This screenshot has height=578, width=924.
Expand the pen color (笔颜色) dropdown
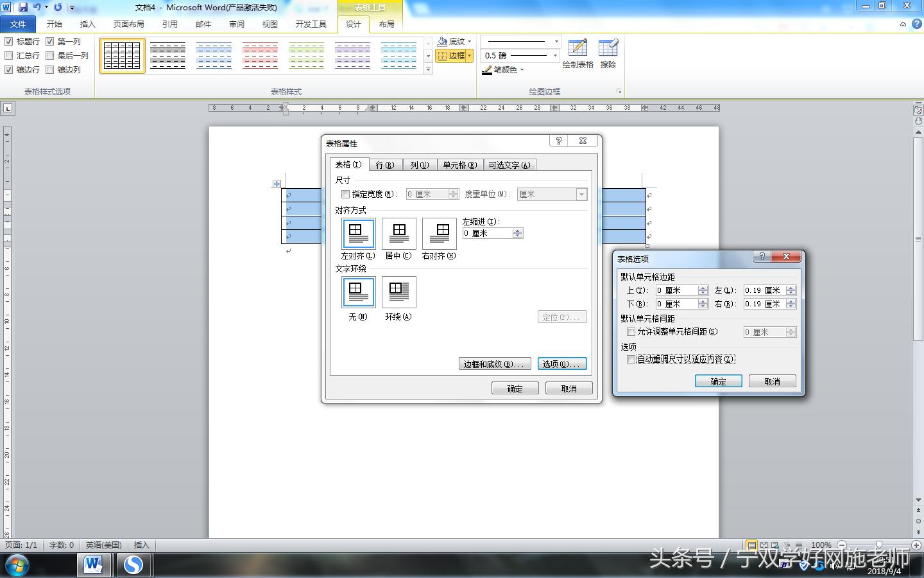522,70
